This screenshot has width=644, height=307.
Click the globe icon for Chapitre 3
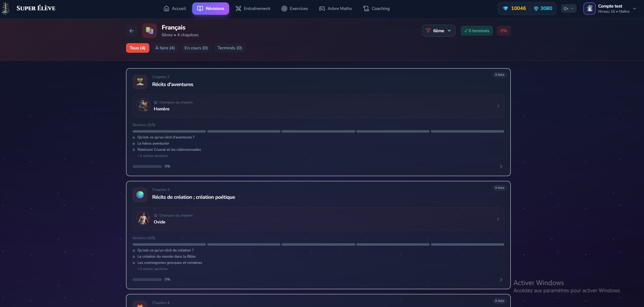(140, 195)
